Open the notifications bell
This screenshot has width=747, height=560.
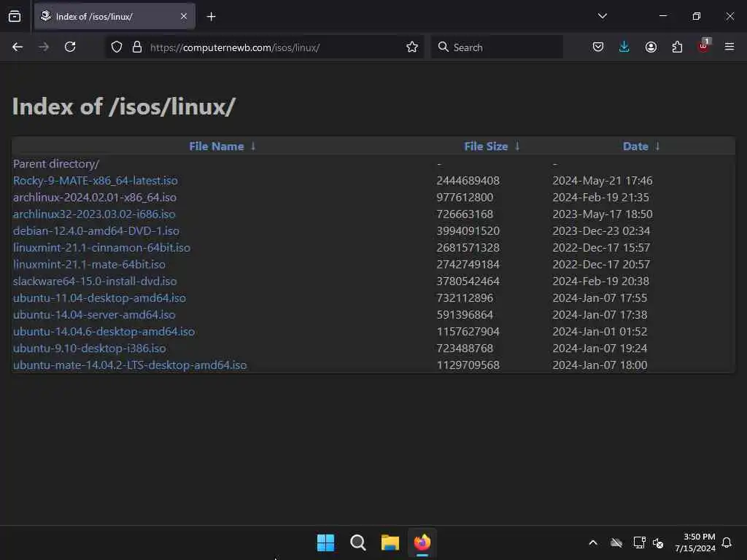point(727,542)
